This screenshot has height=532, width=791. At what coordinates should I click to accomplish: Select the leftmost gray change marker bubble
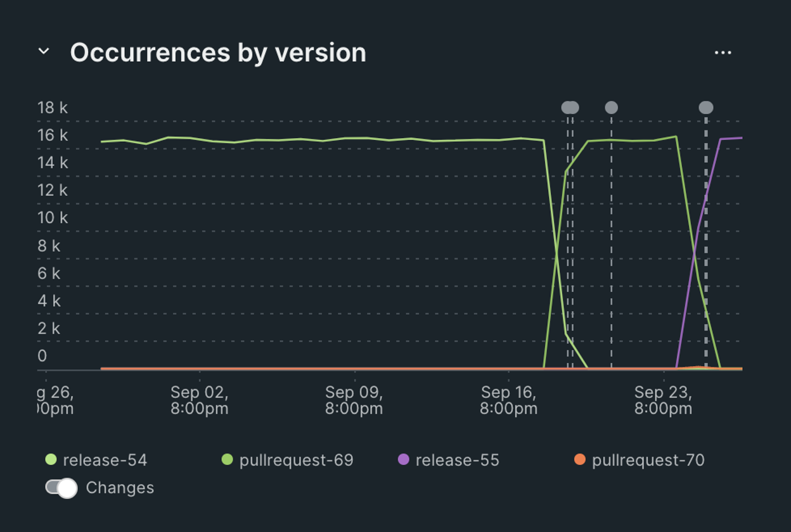pyautogui.click(x=569, y=107)
